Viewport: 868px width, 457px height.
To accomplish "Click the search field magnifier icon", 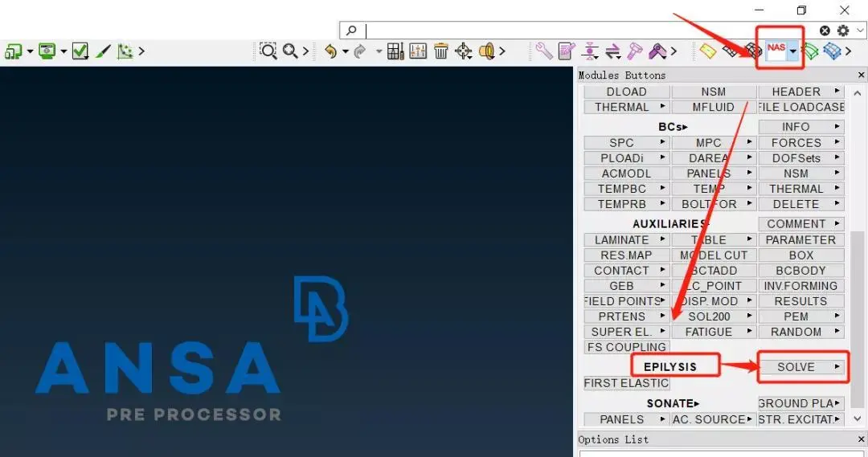I will 351,30.
